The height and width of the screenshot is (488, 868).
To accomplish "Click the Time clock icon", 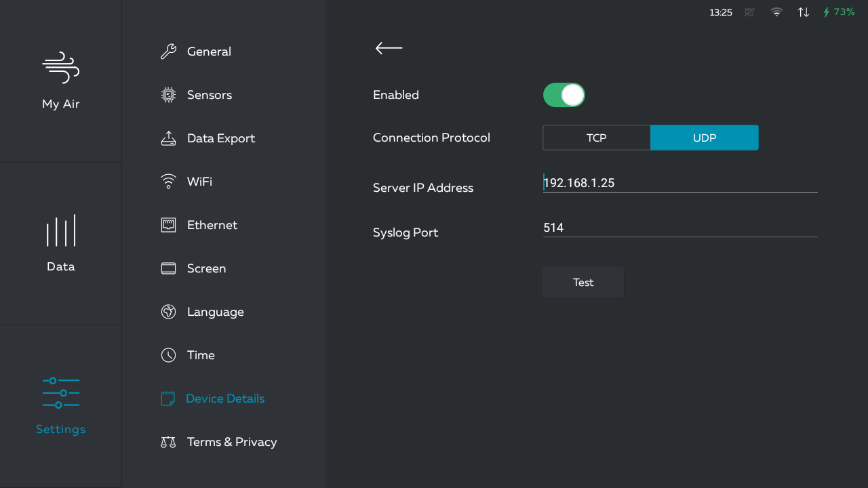I will pyautogui.click(x=168, y=355).
